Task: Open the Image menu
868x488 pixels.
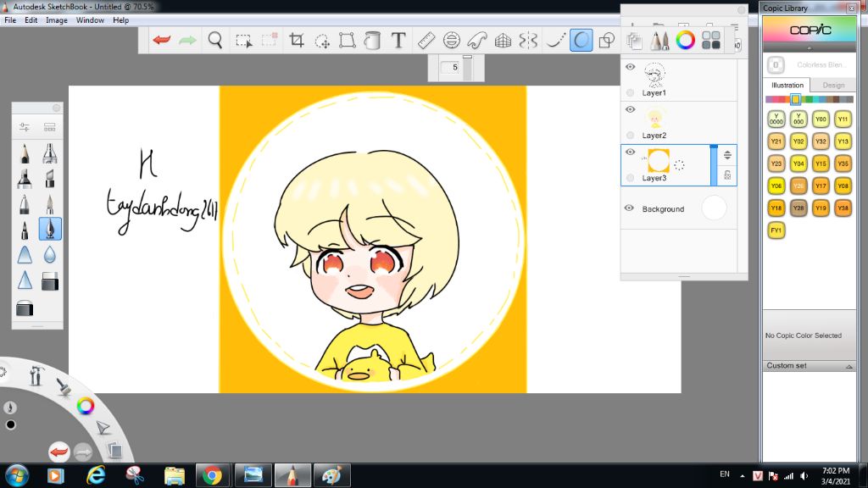Action: coord(57,20)
